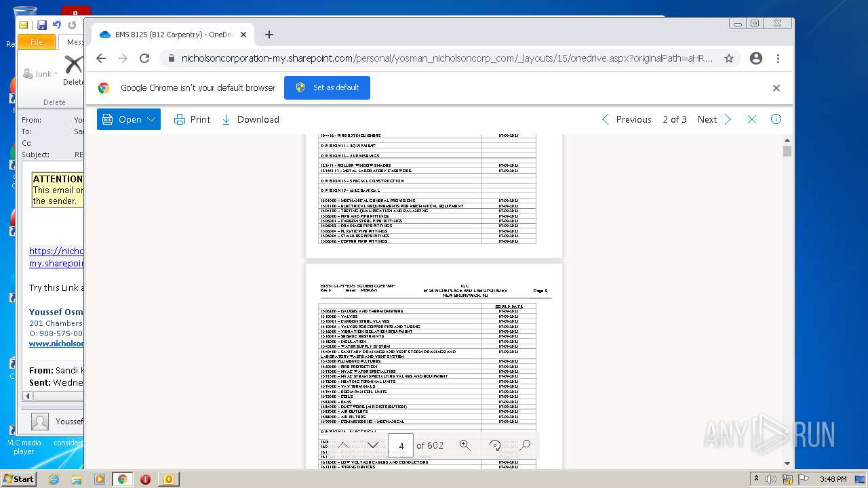Set Chrome as default browser

[x=327, y=87]
